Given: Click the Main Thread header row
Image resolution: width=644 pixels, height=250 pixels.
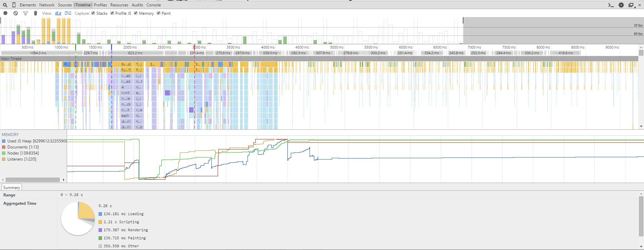Looking at the screenshot, I should 319,59.
